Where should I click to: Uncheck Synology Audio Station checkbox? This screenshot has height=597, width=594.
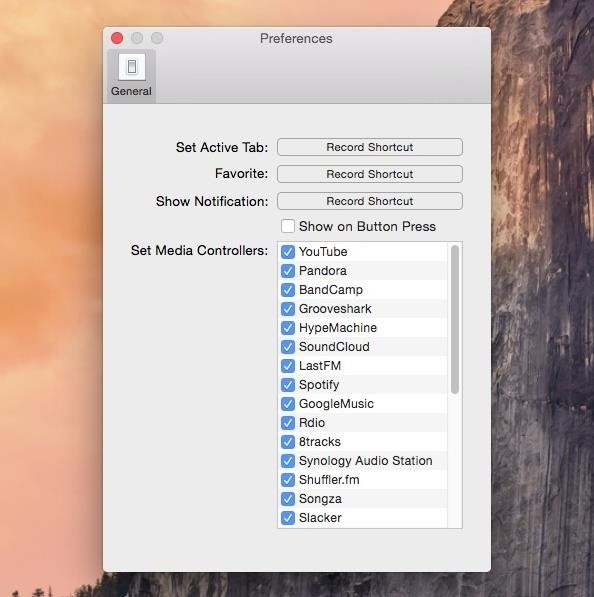(x=288, y=461)
